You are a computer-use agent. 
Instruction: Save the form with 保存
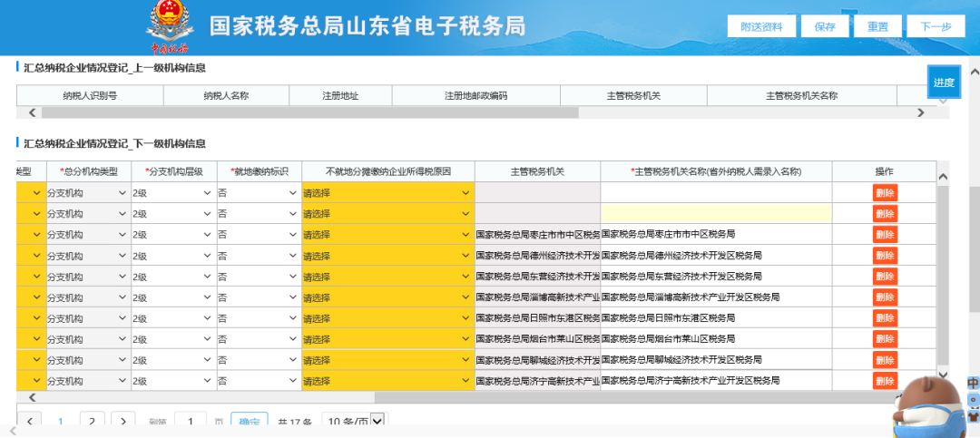[825, 27]
